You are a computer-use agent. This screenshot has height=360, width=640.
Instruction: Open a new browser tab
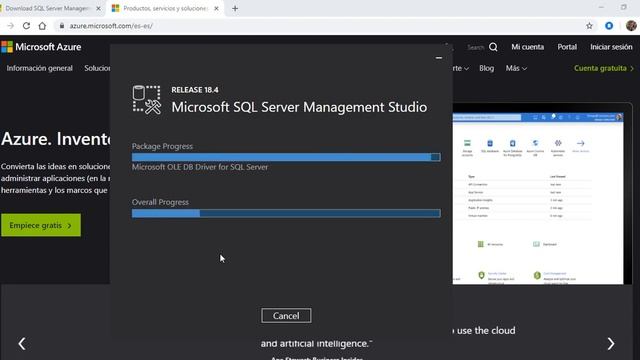click(x=235, y=8)
